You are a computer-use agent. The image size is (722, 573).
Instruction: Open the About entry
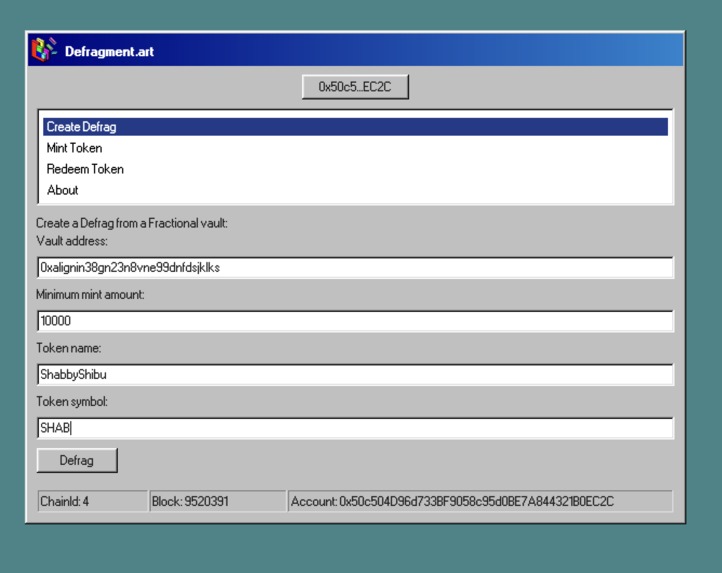[355, 190]
